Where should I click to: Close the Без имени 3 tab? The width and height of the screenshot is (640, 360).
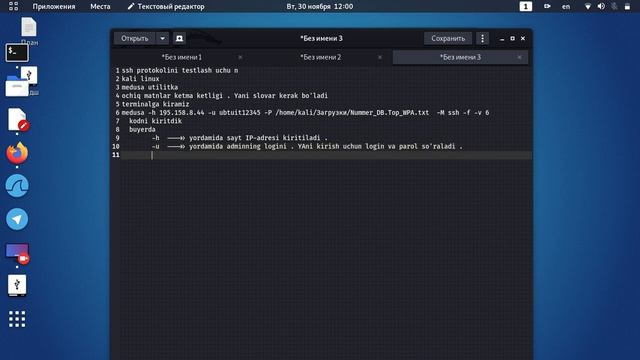[x=519, y=57]
